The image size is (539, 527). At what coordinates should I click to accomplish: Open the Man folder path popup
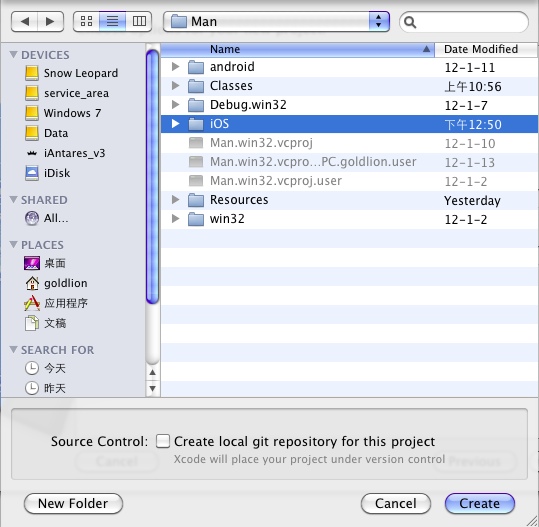[x=276, y=21]
